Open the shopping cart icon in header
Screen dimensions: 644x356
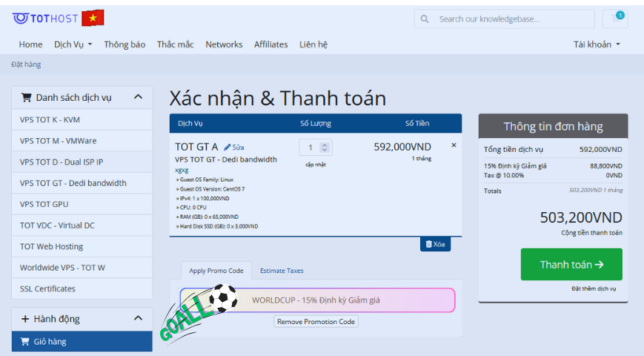[x=615, y=19]
